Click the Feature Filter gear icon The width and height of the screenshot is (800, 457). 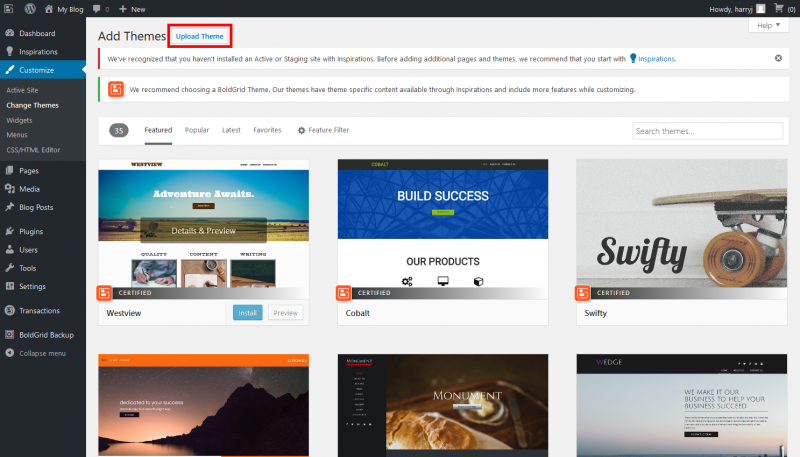tap(301, 130)
